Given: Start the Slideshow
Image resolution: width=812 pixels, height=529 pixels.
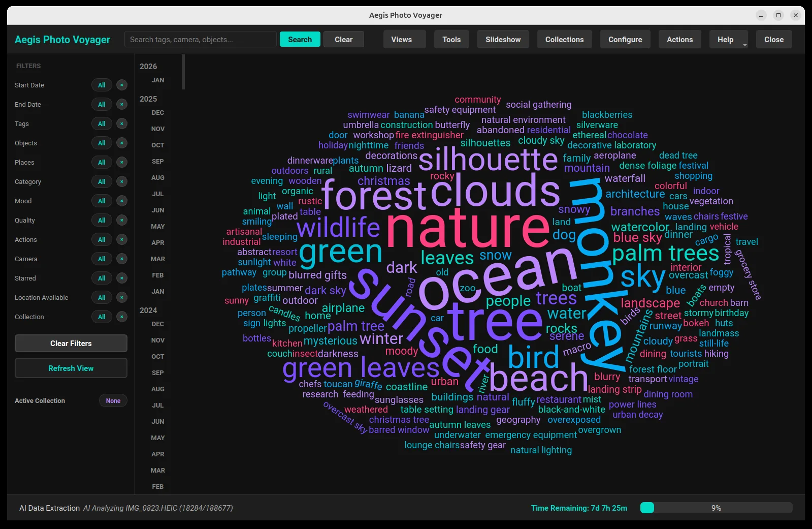Looking at the screenshot, I should point(503,39).
